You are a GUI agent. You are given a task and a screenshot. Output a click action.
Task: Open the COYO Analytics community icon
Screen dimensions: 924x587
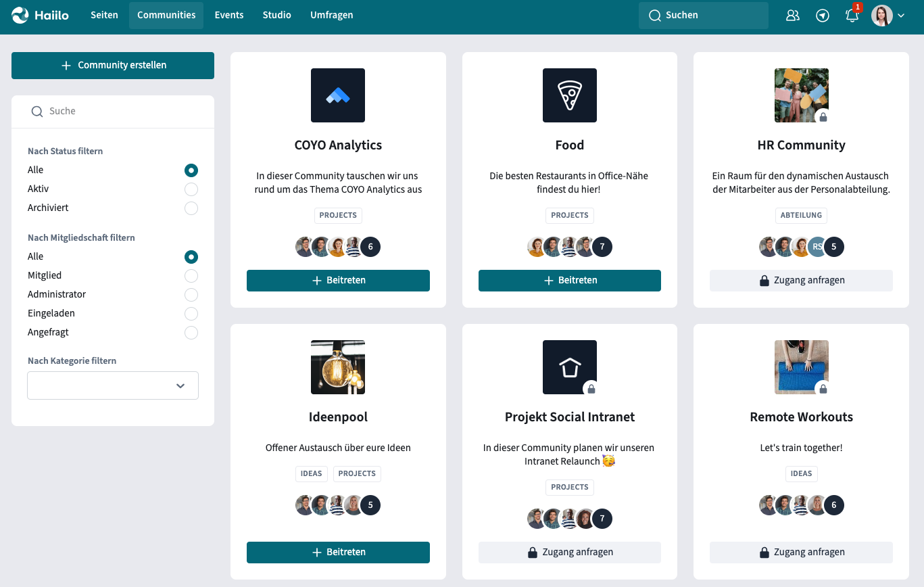point(337,95)
